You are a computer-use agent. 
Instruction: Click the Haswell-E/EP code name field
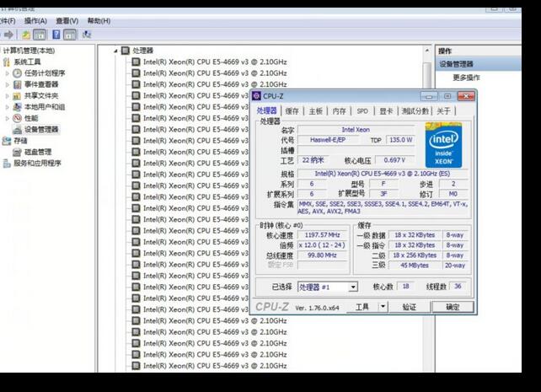coord(328,140)
